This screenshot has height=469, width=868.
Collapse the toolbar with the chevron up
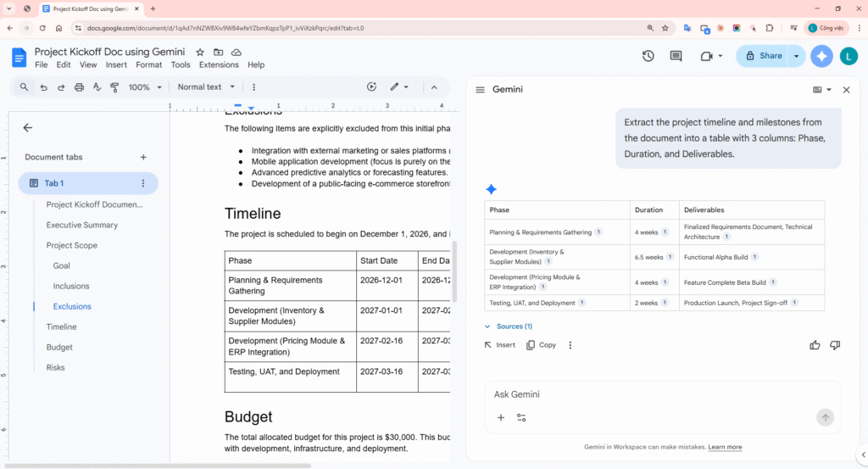point(434,87)
